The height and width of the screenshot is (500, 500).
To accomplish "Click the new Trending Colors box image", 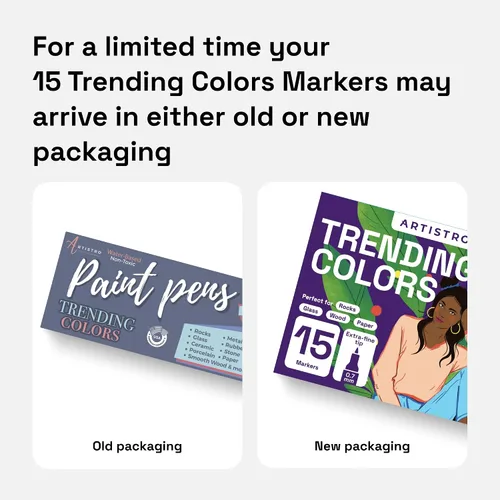I will 370,308.
